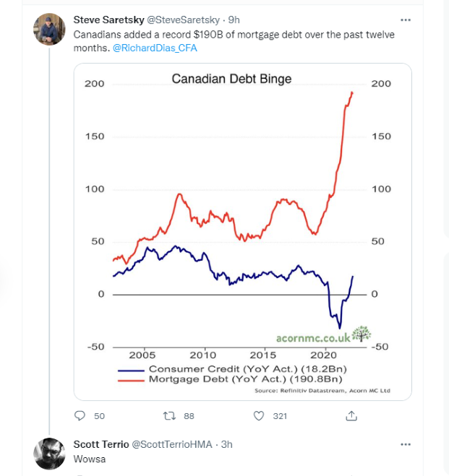Viewport: 449px width, 476px height.
Task: Click the Wowsa reply text
Action: 90,459
